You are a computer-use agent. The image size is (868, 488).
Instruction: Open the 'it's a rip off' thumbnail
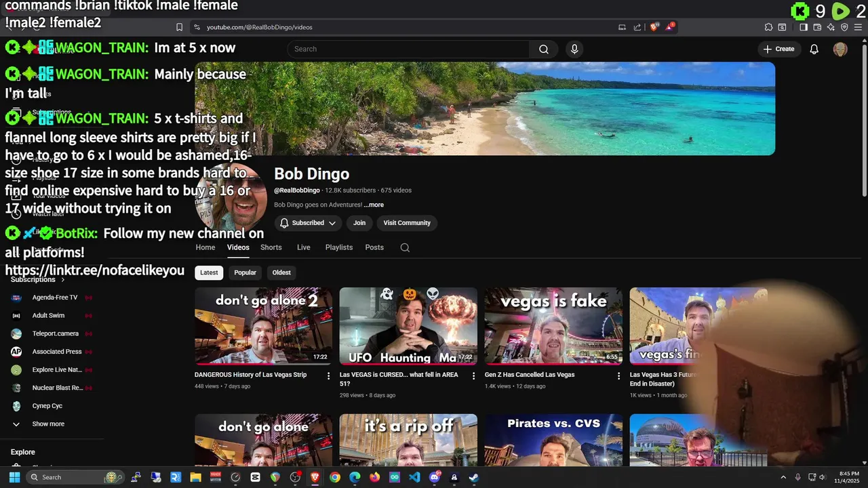[408, 440]
